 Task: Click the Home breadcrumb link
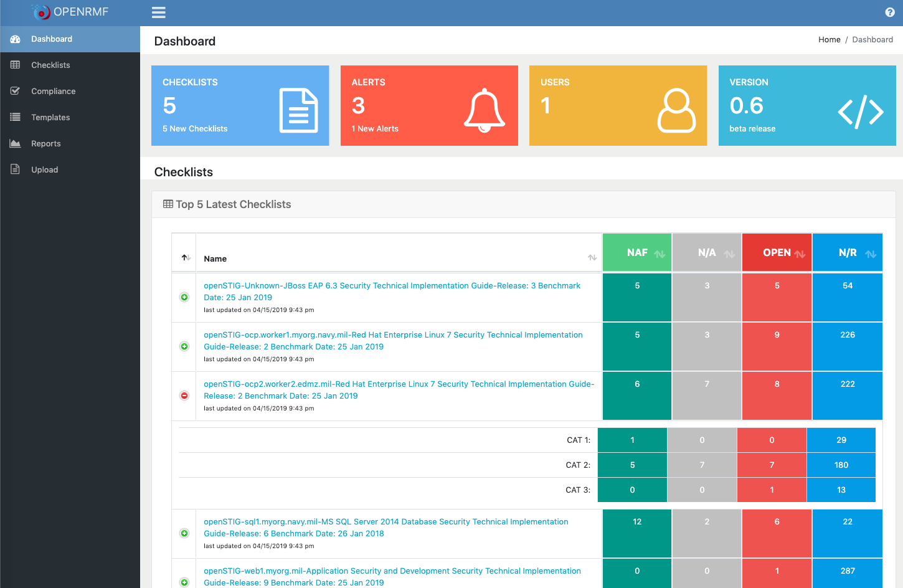829,39
